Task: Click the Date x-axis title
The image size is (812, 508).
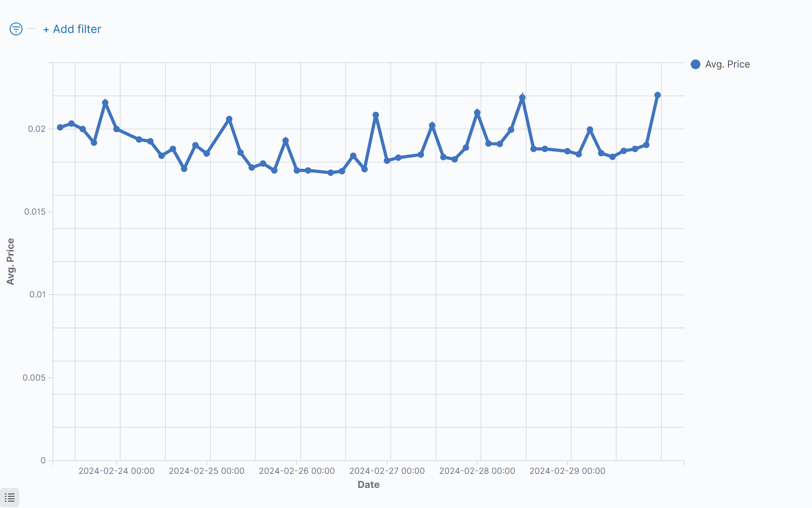Action: [x=368, y=485]
